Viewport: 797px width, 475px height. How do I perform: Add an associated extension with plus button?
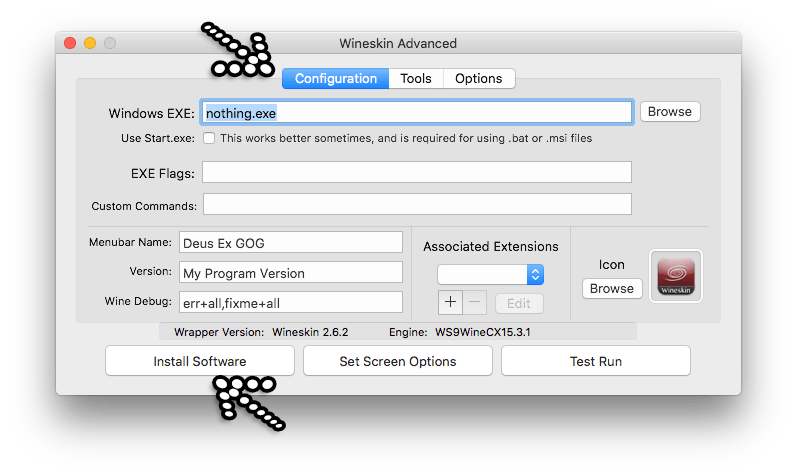pos(450,303)
